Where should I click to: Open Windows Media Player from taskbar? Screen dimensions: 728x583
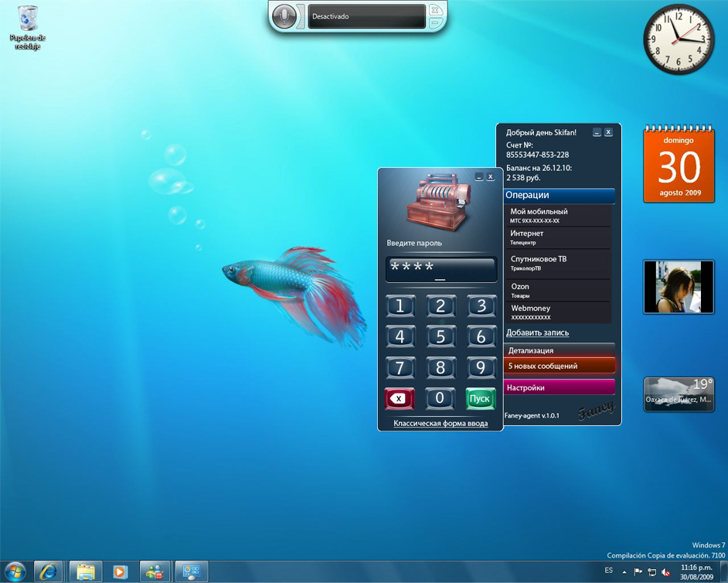pyautogui.click(x=120, y=571)
